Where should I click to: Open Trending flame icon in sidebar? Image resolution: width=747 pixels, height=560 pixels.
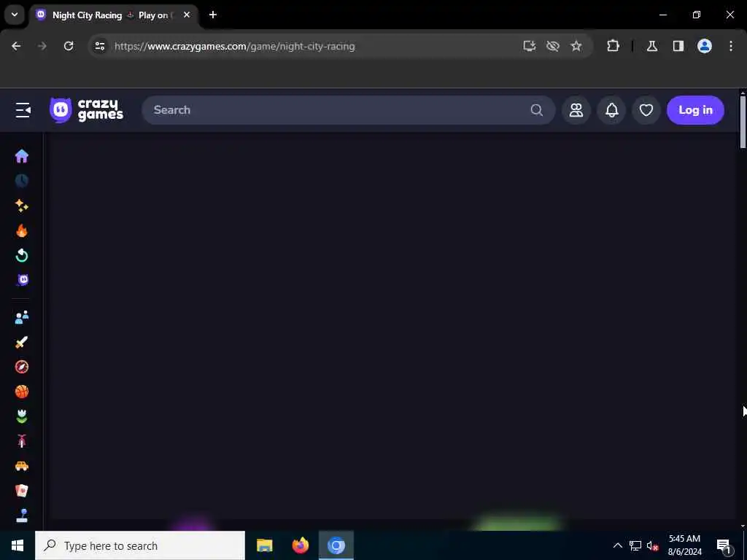click(x=22, y=230)
